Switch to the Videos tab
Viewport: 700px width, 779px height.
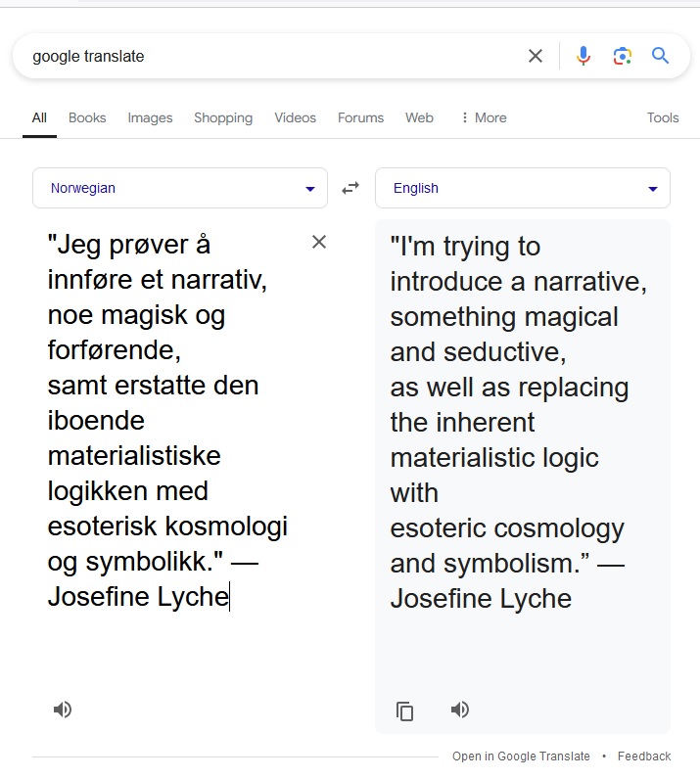[295, 117]
